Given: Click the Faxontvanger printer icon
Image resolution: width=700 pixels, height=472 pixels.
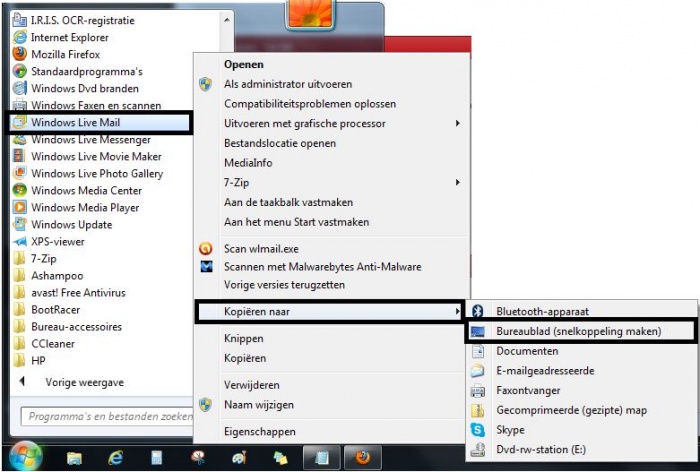Looking at the screenshot, I should pos(478,391).
